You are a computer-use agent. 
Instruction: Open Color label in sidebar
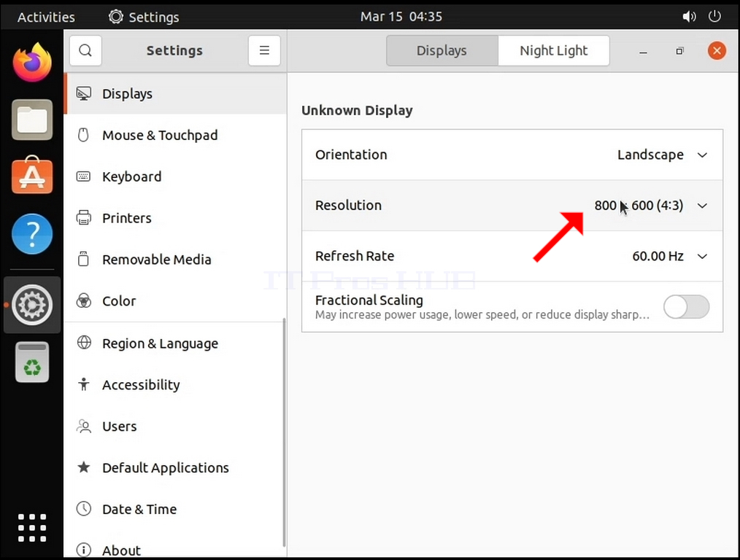(x=119, y=301)
